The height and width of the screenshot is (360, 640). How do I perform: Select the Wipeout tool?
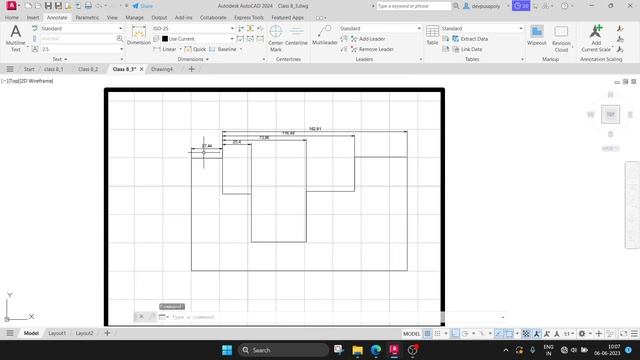click(x=536, y=35)
